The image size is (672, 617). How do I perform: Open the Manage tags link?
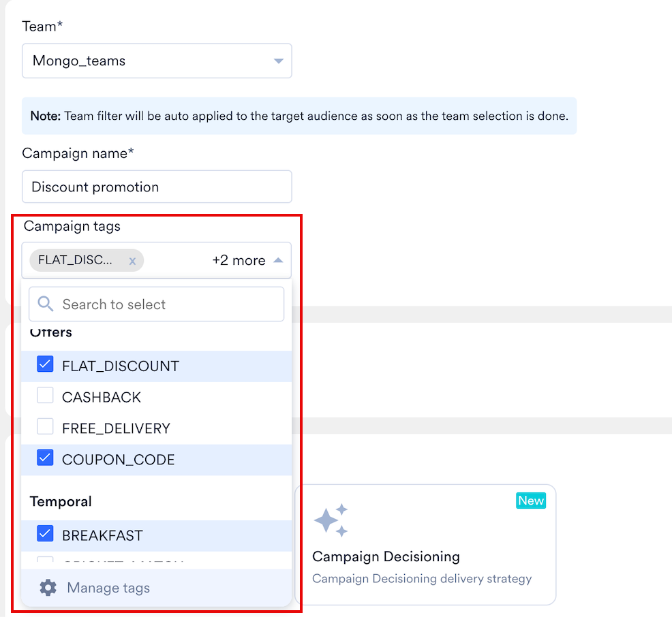click(108, 588)
